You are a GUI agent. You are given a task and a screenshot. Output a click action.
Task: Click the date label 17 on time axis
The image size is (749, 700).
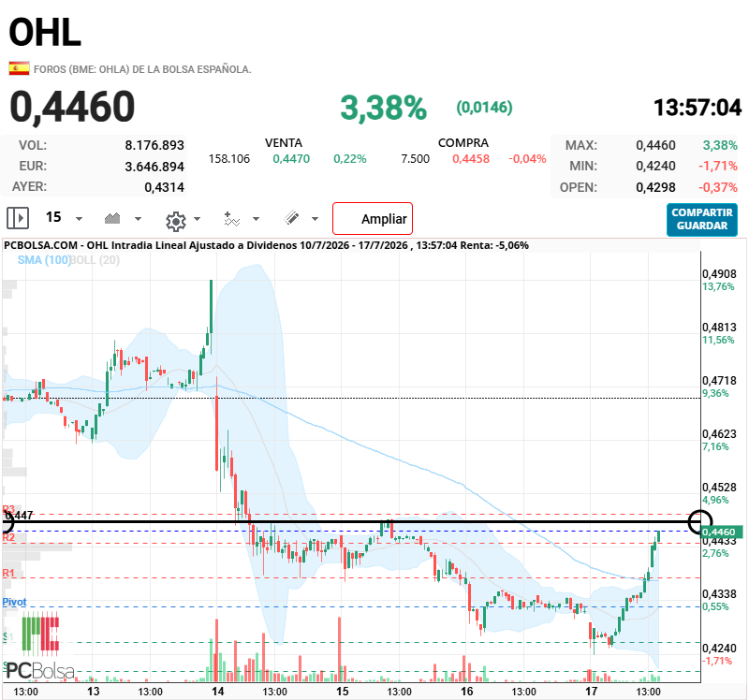[x=592, y=691]
